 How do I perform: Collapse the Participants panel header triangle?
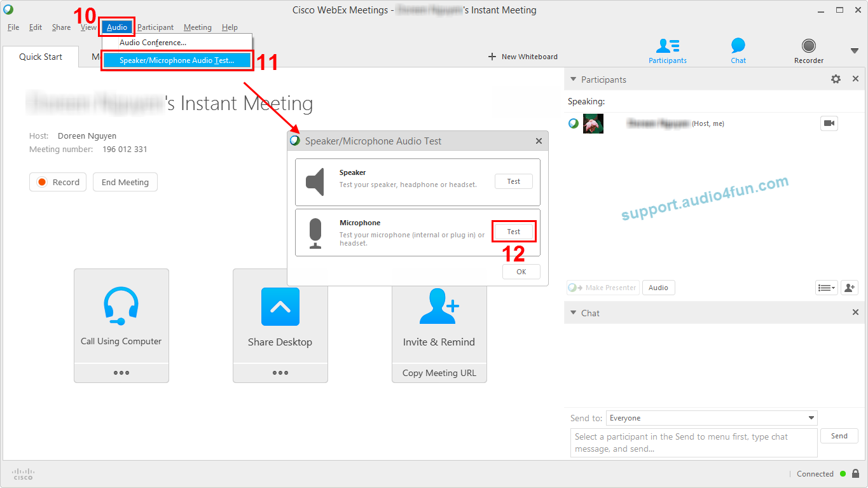(573, 80)
